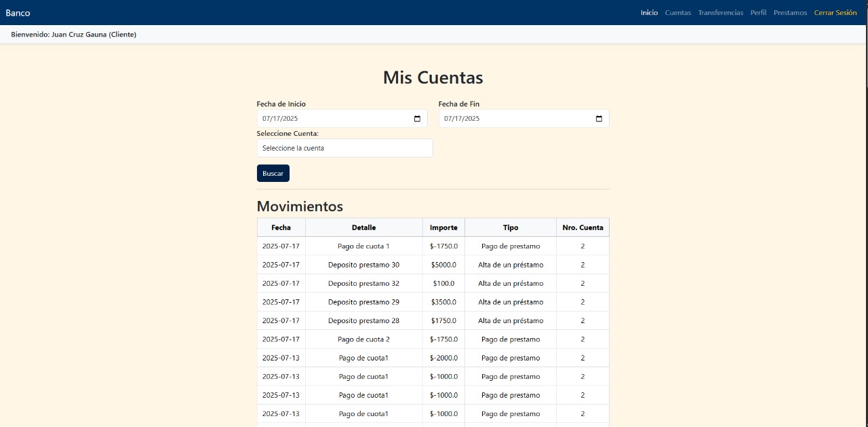This screenshot has width=868, height=427.
Task: Focus the Fecha de Inicio date text
Action: [x=281, y=119]
